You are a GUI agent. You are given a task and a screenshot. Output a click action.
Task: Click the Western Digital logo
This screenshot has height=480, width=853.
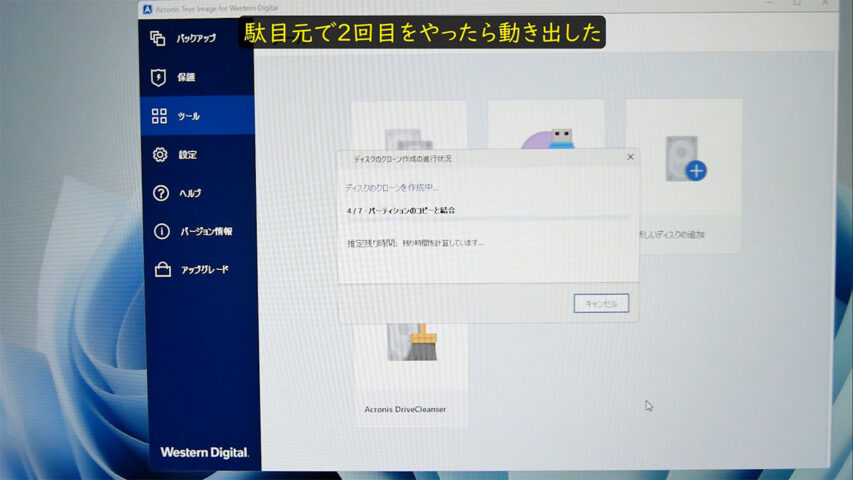204,452
